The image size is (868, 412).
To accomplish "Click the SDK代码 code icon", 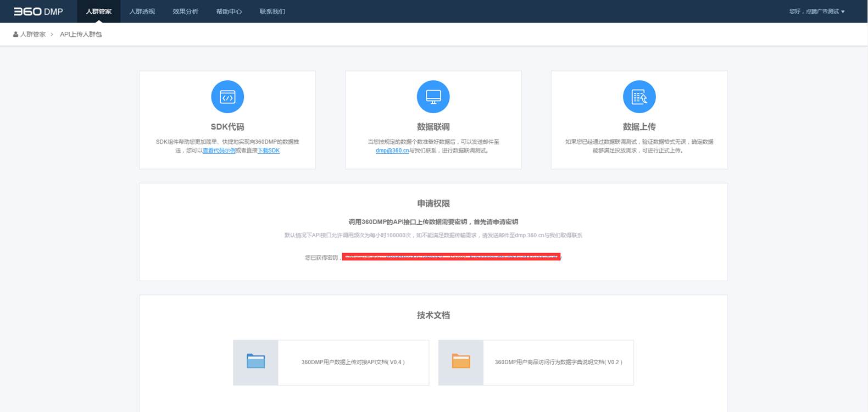I will click(x=227, y=97).
